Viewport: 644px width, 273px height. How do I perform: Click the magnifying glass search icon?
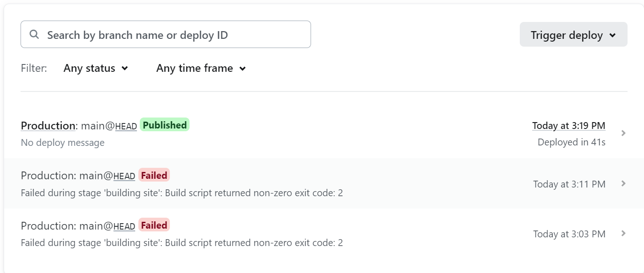pyautogui.click(x=34, y=35)
